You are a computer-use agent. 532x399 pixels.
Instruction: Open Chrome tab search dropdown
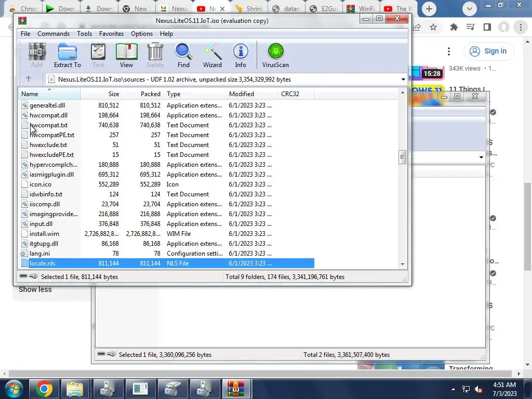point(470,9)
